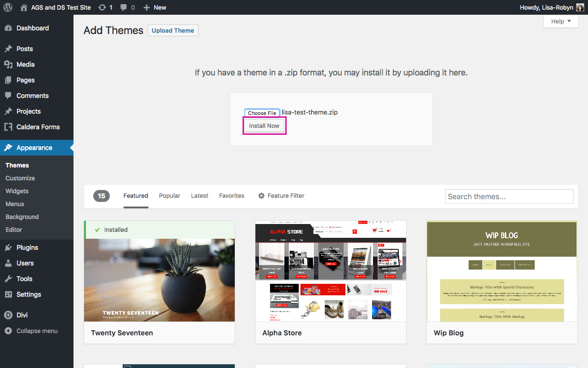The image size is (588, 368).
Task: Click the Pages icon in sidebar
Action: pos(8,80)
